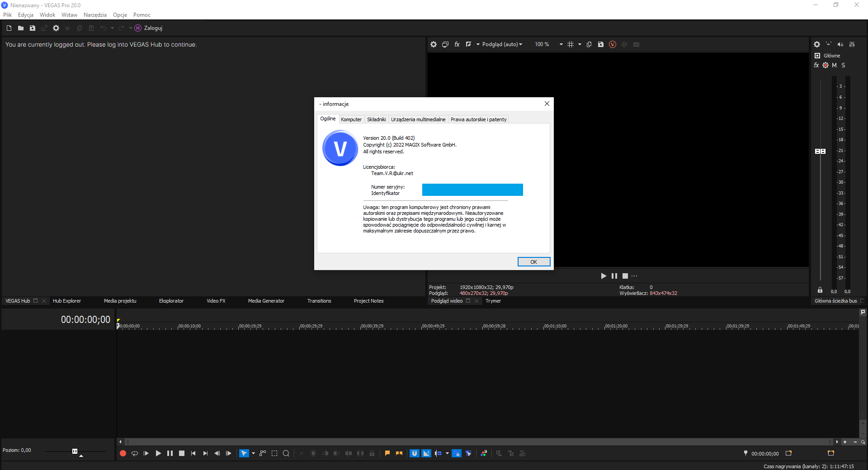Screen dimensions: 868x470
Task: Click timeline transport Play button
Action: (x=158, y=453)
